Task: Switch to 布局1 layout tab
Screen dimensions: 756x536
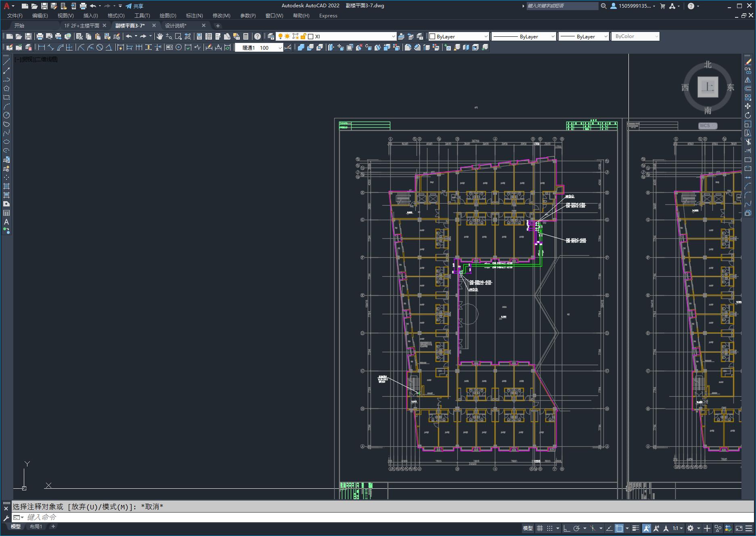Action: coord(36,526)
